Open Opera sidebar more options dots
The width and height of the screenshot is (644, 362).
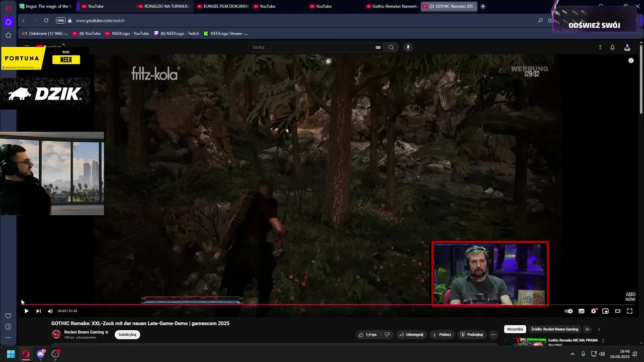[x=8, y=338]
